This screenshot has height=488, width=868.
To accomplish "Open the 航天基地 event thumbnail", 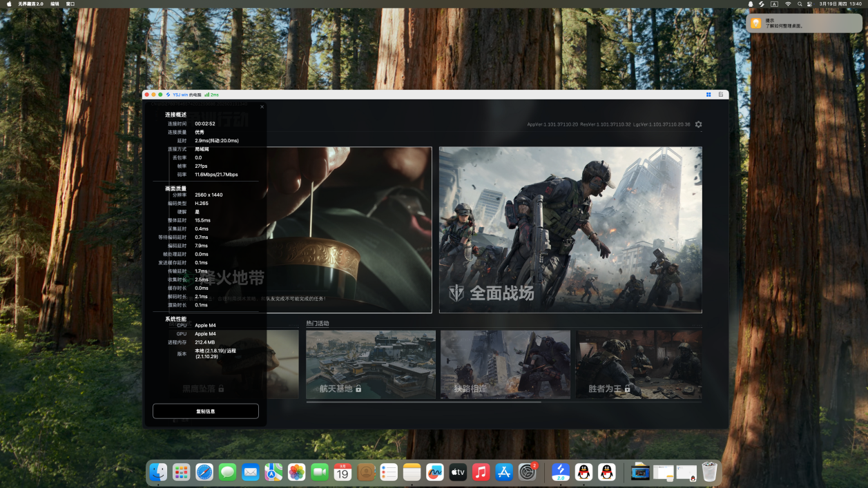I will 371,364.
